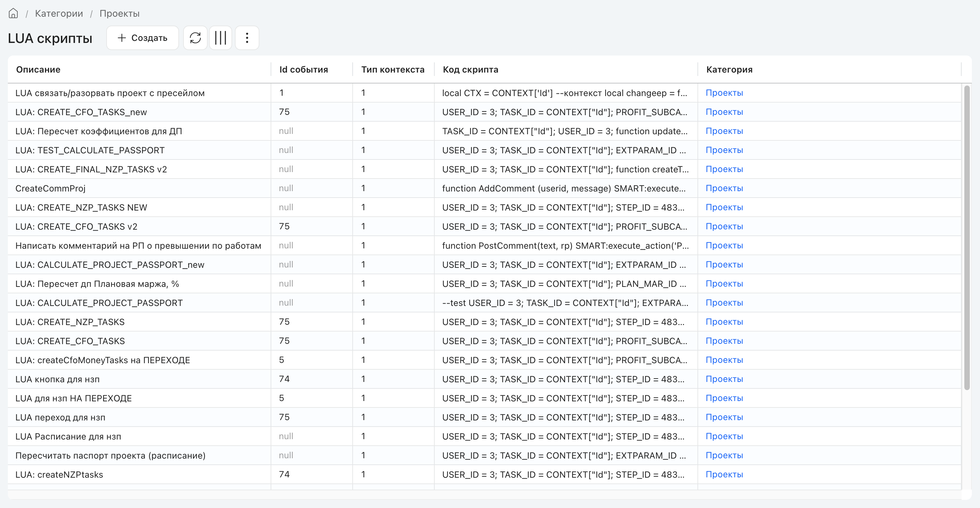Select LUA: createNZPtasks description
This screenshot has height=508, width=980.
click(x=59, y=474)
